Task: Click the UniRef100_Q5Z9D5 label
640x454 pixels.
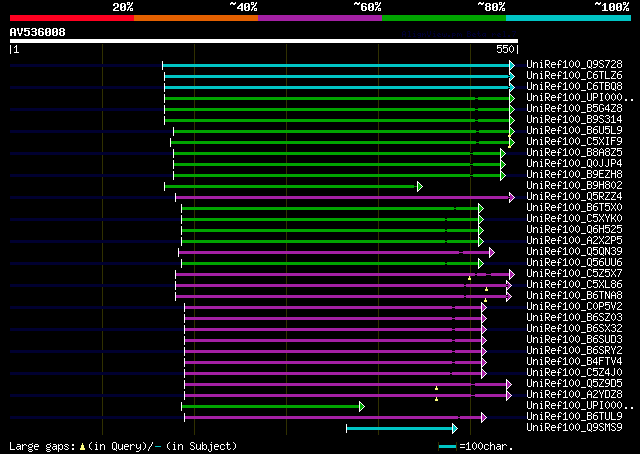Action: 574,384
